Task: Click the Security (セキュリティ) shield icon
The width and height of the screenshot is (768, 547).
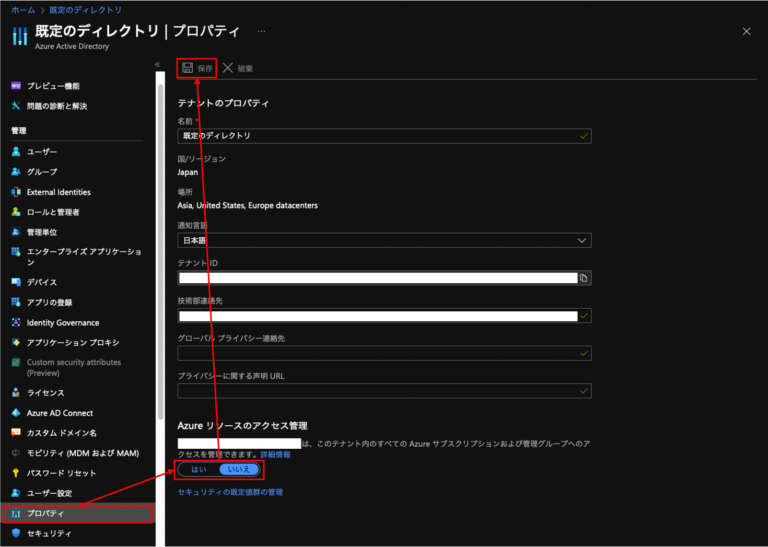Action: 16,533
